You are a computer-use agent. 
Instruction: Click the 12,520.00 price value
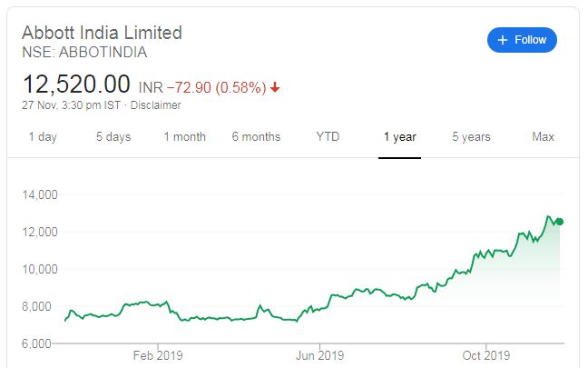tap(76, 85)
